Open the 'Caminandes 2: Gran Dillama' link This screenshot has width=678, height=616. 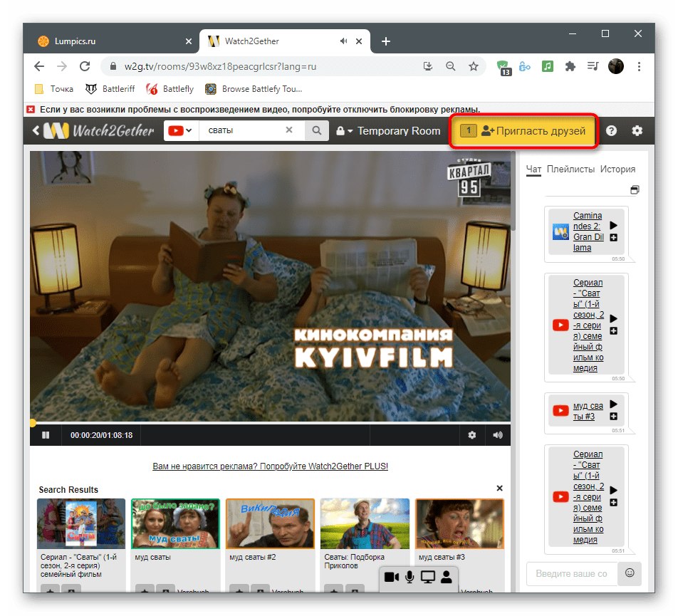[x=588, y=231]
